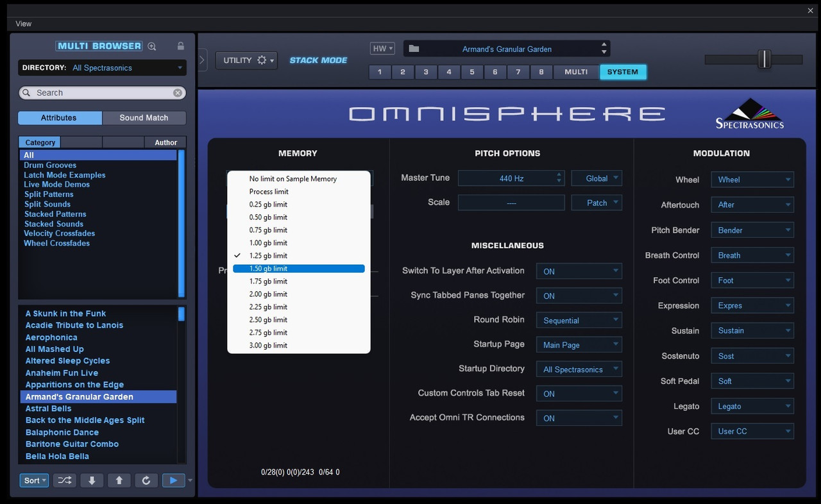The image size is (821, 504).
Task: Switch to Sound Match view
Action: [x=144, y=118]
